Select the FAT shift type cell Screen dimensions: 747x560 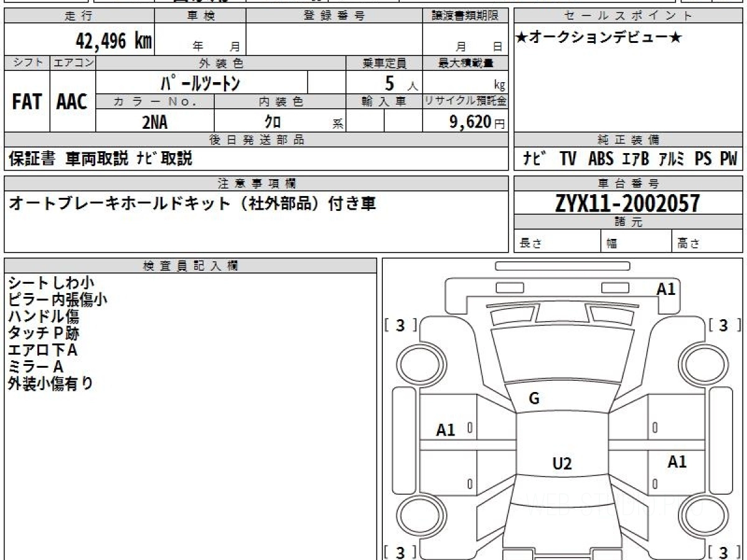tap(27, 101)
